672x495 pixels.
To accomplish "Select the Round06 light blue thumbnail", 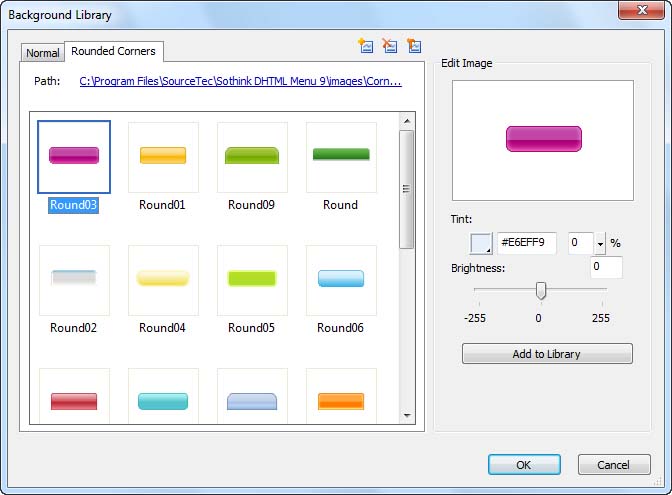I will tap(341, 280).
